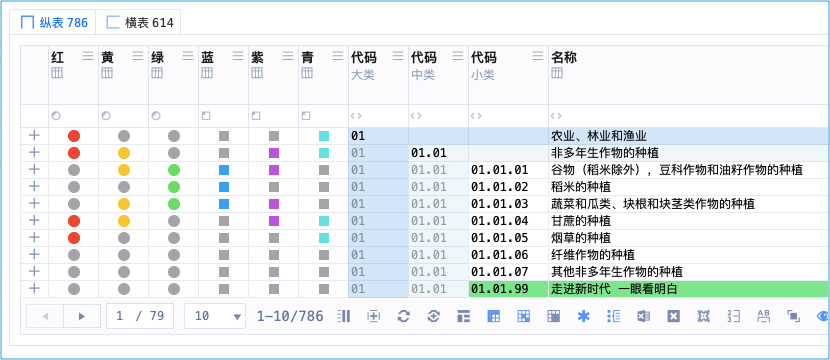The height and width of the screenshot is (360, 830).
Task: Expand the 稻米的种植 row with plus
Action: (34, 186)
